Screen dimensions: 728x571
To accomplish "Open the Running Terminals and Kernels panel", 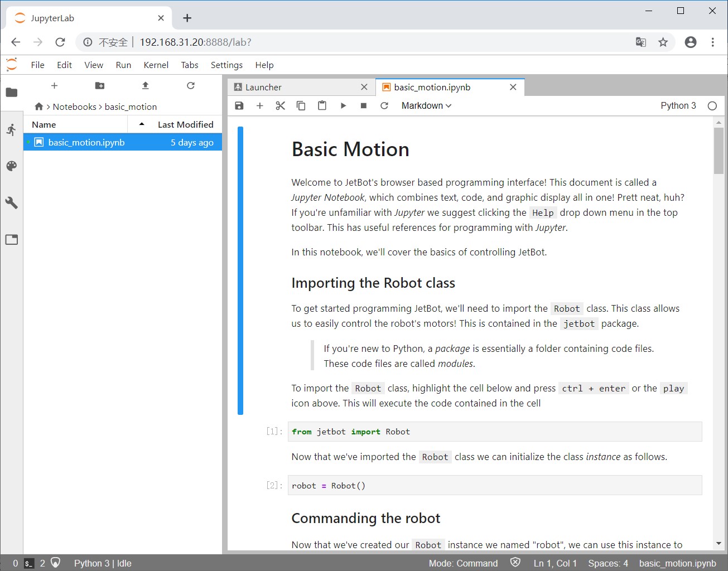I will pos(12,129).
